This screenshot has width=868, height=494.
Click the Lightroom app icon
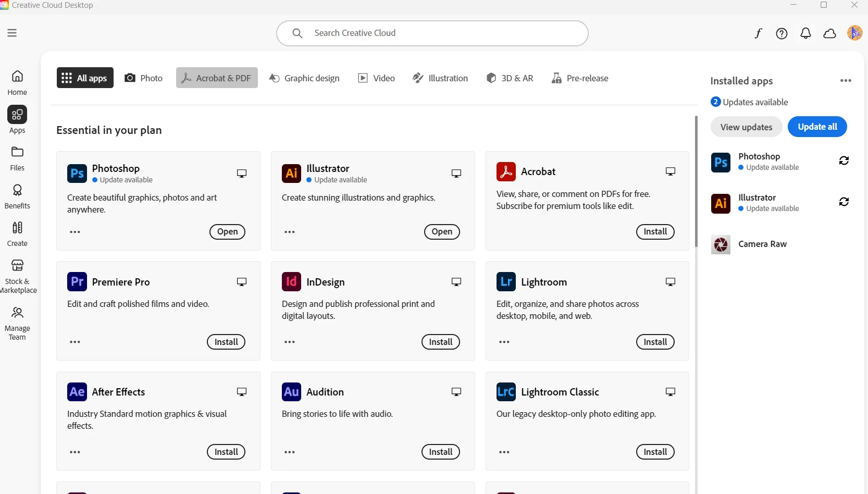(506, 281)
